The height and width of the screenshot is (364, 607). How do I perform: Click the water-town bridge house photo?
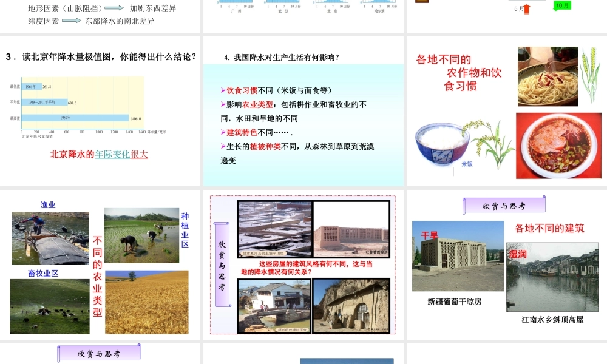(x=274, y=306)
